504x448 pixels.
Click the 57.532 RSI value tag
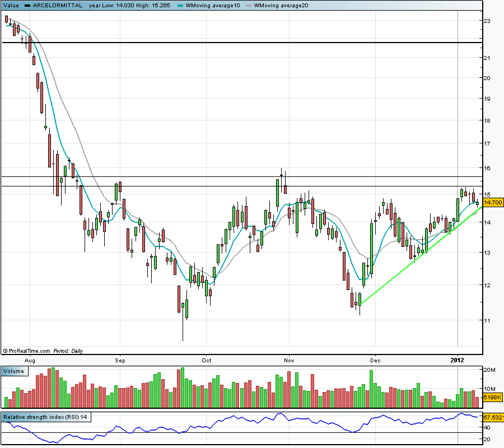(x=493, y=417)
